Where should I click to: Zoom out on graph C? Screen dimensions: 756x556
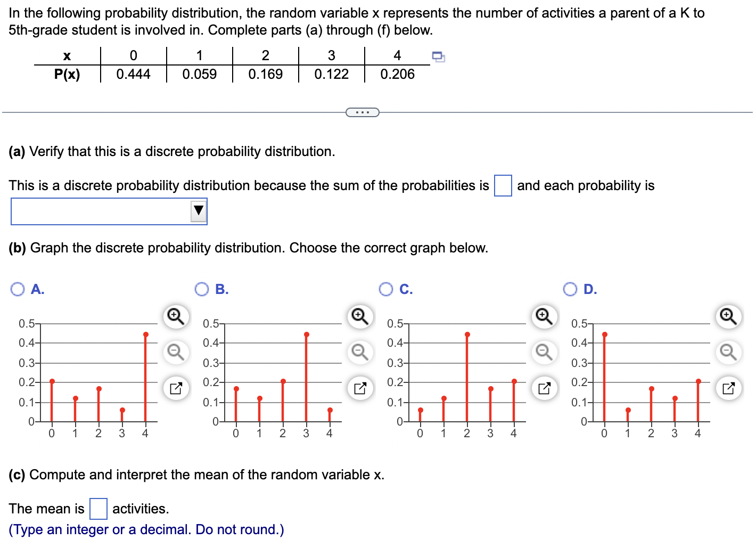(x=544, y=352)
